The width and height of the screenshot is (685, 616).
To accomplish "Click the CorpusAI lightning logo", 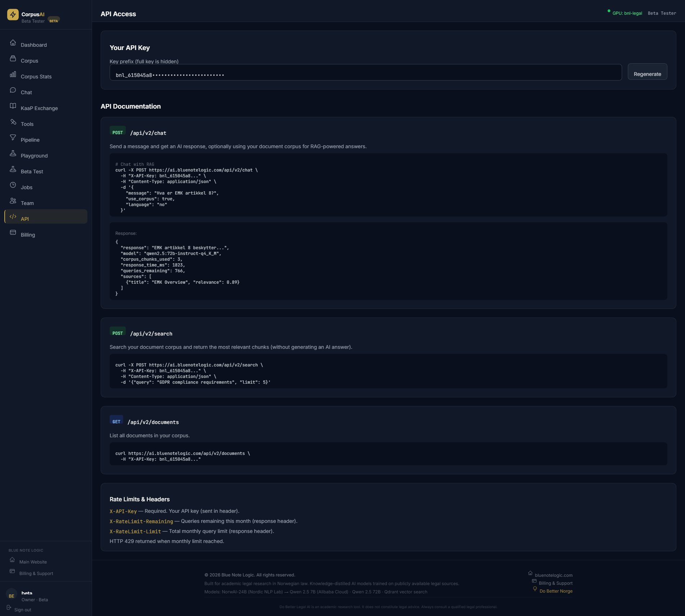I will [x=13, y=15].
